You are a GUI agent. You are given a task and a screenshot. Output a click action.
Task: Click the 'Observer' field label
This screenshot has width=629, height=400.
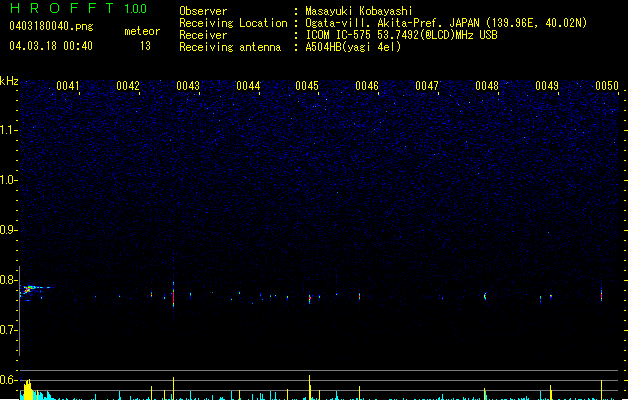[203, 11]
